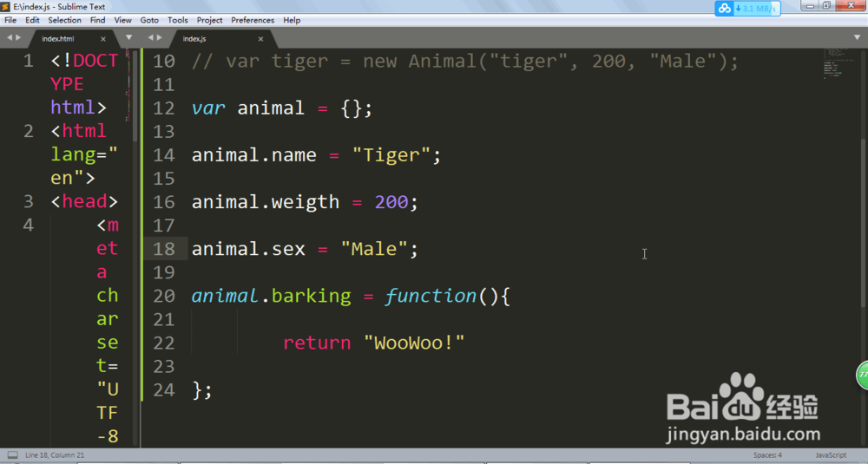Change the JavaScript syntax in status bar
This screenshot has height=464, width=868.
pos(831,455)
